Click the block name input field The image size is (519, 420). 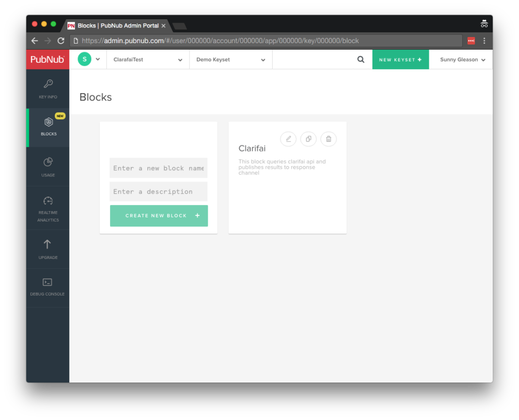pyautogui.click(x=159, y=168)
